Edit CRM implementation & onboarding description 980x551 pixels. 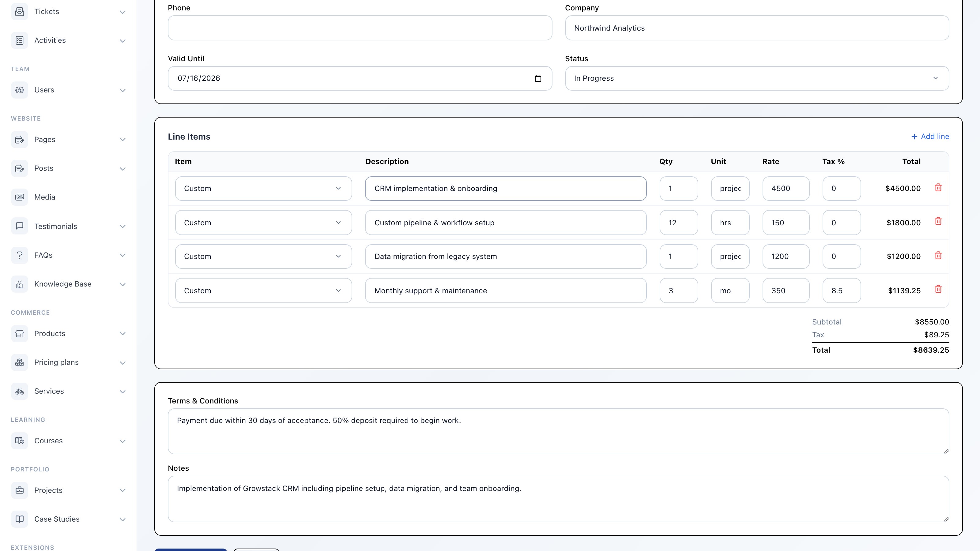[506, 189]
